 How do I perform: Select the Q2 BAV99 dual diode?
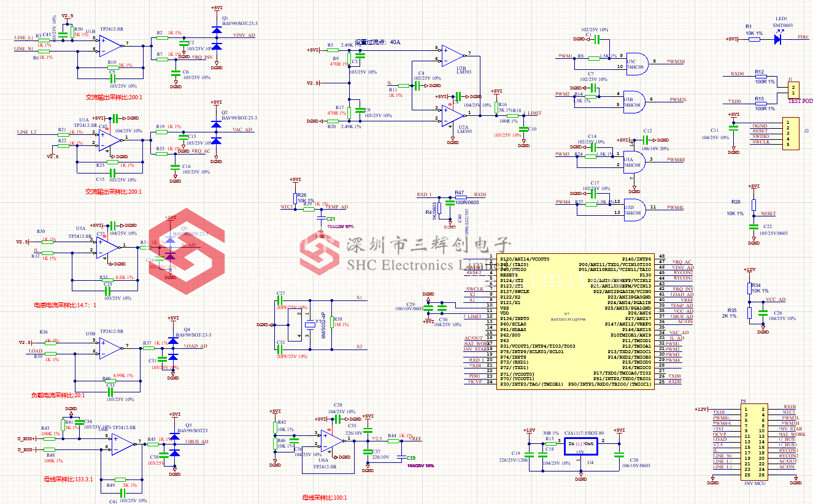click(216, 131)
